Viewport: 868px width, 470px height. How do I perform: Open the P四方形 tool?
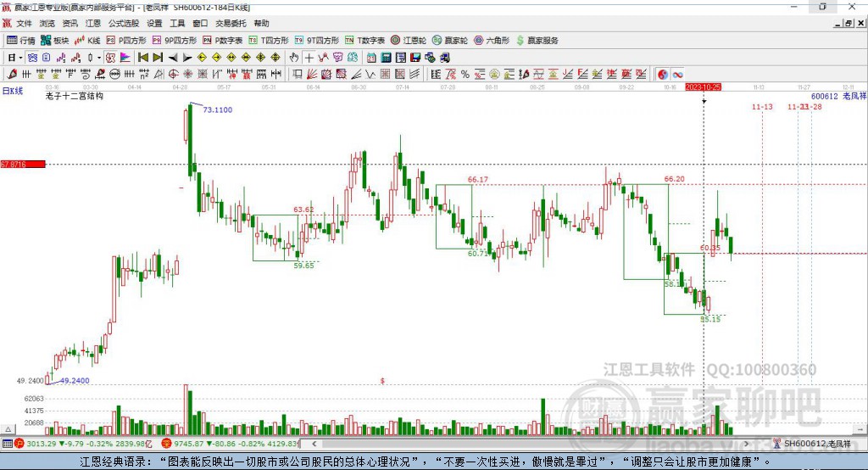126,41
